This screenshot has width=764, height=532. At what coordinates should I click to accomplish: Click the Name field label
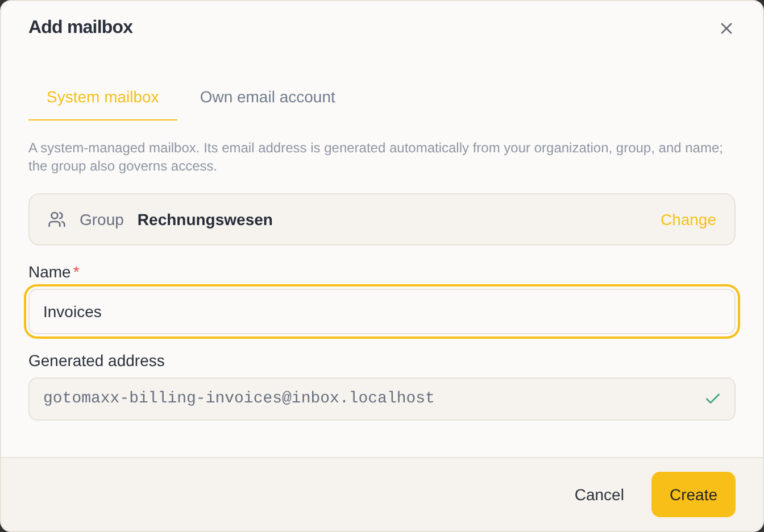coord(49,272)
